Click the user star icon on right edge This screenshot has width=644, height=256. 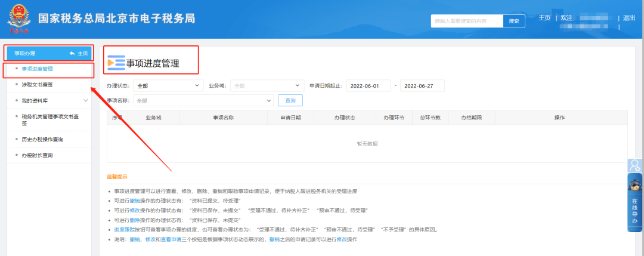tap(636, 165)
